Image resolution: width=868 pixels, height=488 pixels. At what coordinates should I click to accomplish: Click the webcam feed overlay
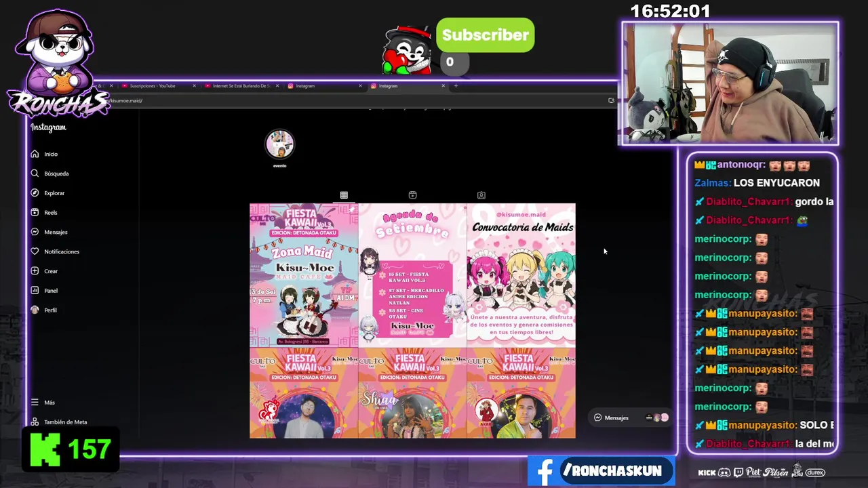(730, 84)
